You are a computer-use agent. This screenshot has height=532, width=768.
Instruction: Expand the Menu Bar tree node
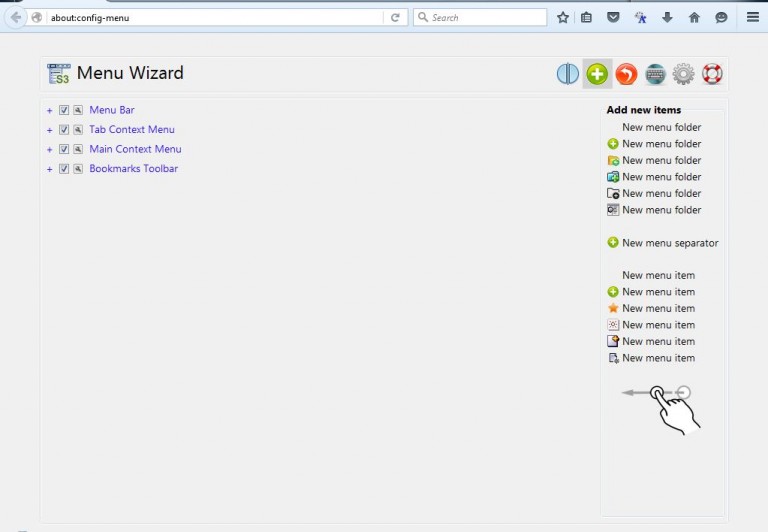[49, 110]
